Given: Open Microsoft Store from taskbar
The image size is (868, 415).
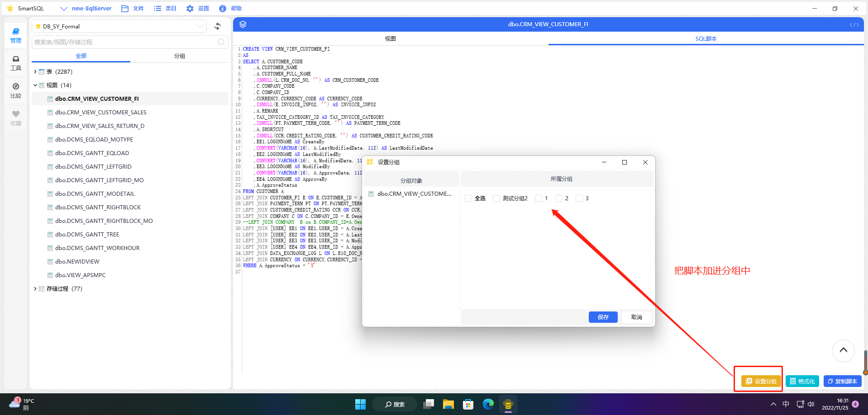Looking at the screenshot, I should 468,404.
